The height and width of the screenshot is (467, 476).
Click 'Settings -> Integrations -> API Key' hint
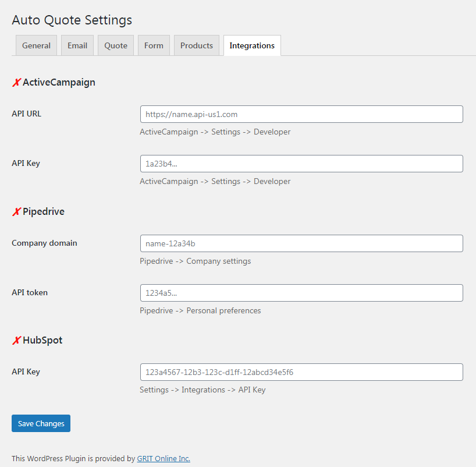(203, 390)
